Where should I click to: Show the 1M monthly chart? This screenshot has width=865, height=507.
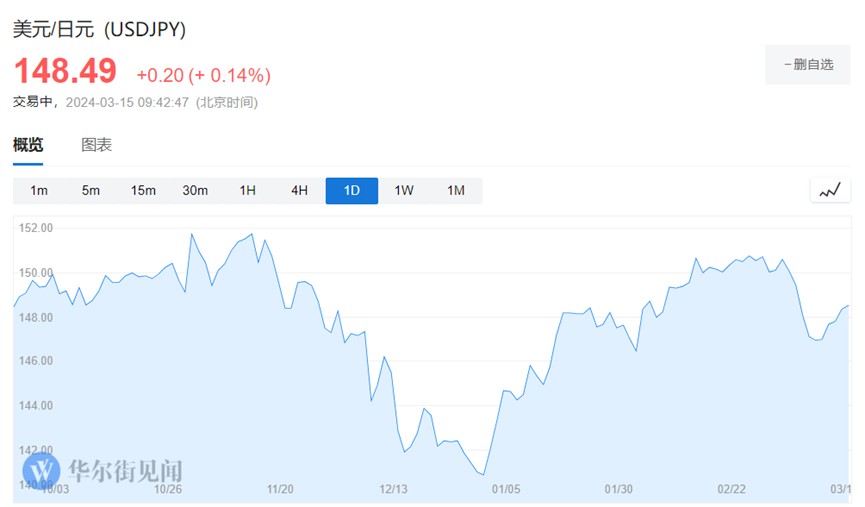click(456, 191)
